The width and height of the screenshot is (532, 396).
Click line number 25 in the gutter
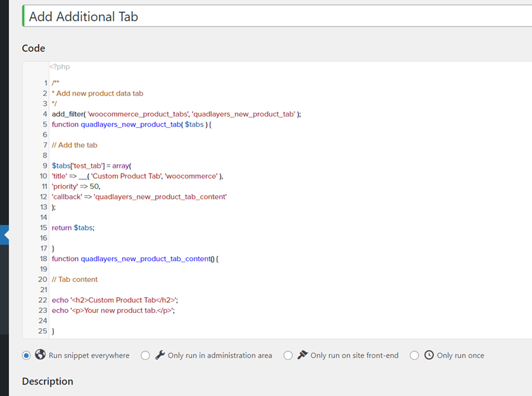(43, 331)
